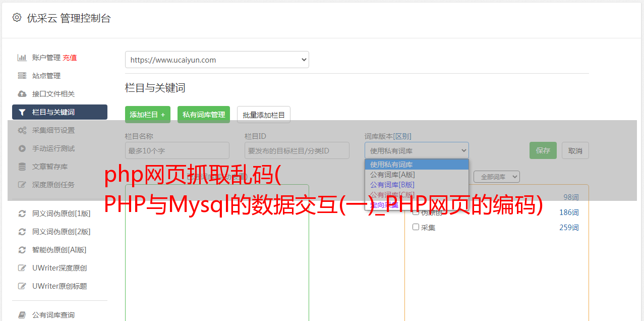Click the gear icon beside 优采云 管理控制台

[17, 18]
